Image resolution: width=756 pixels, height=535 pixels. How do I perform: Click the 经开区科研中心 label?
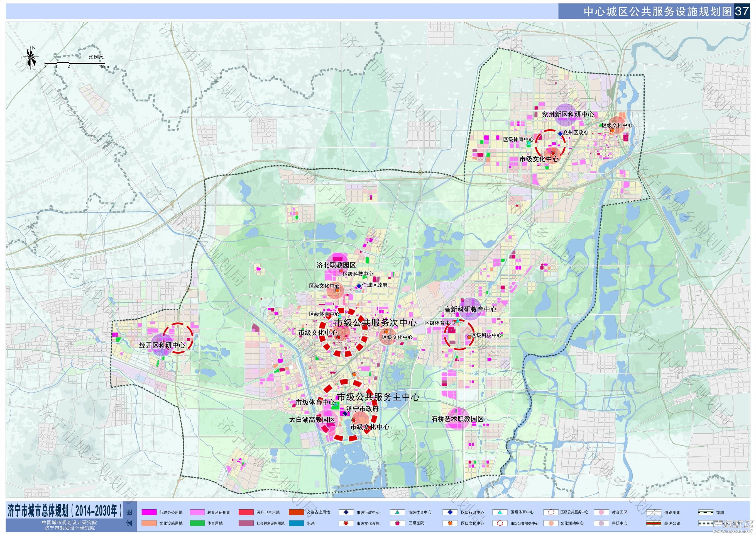(162, 345)
